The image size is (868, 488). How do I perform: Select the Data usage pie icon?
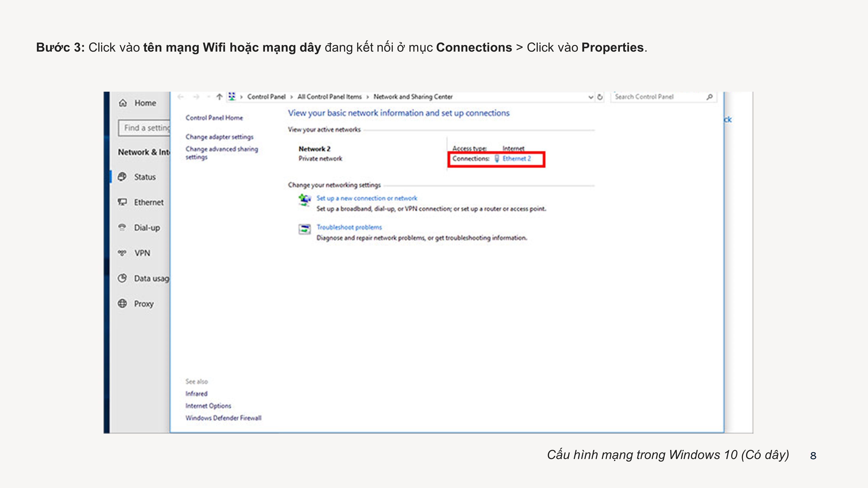(122, 278)
